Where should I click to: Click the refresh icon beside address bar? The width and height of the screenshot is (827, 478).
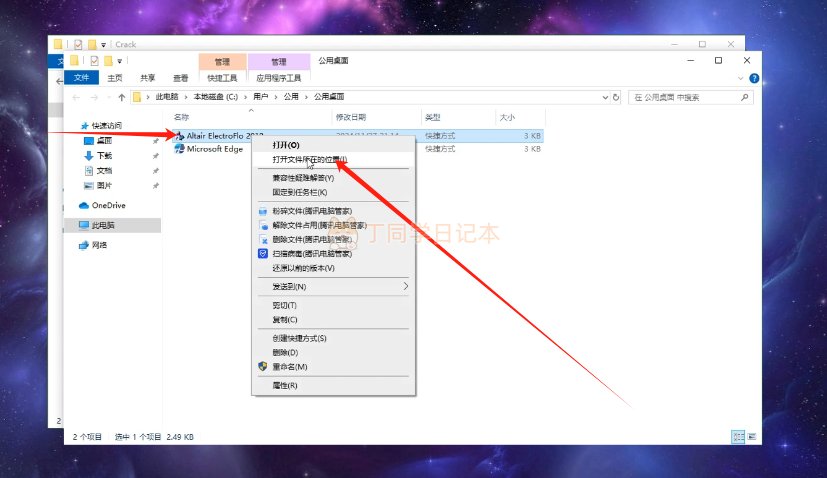(x=617, y=97)
